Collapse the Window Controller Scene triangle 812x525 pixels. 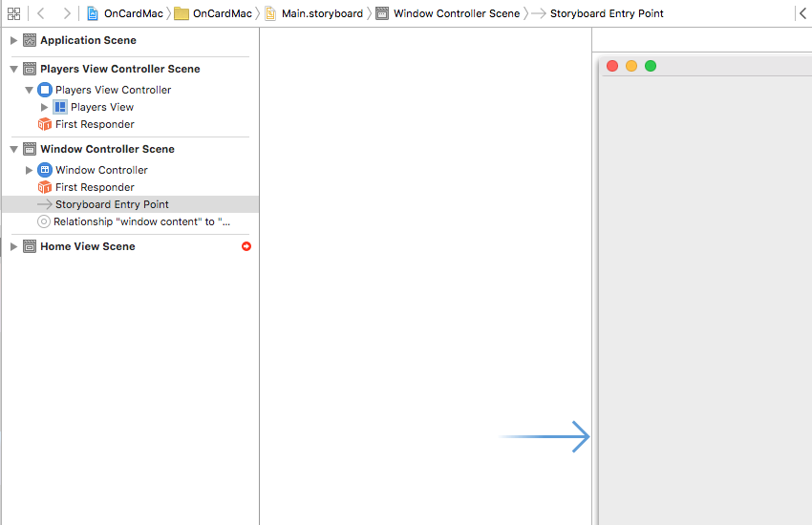[x=14, y=150]
